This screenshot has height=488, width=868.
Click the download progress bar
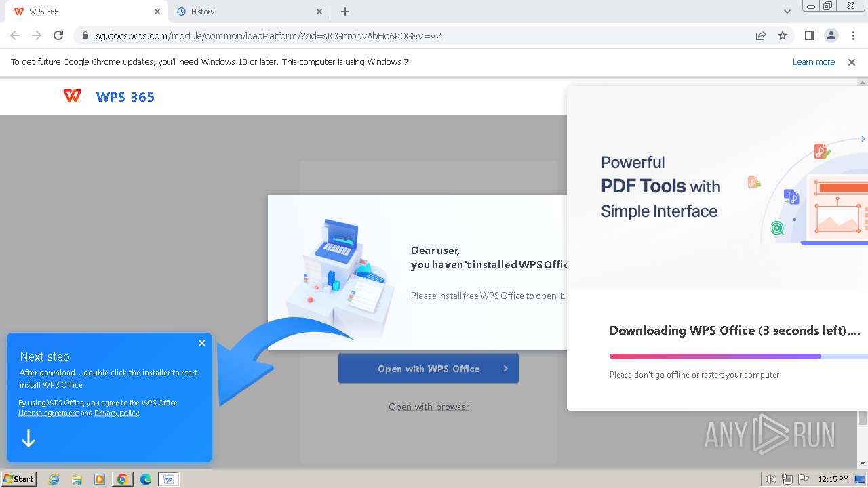click(x=738, y=357)
